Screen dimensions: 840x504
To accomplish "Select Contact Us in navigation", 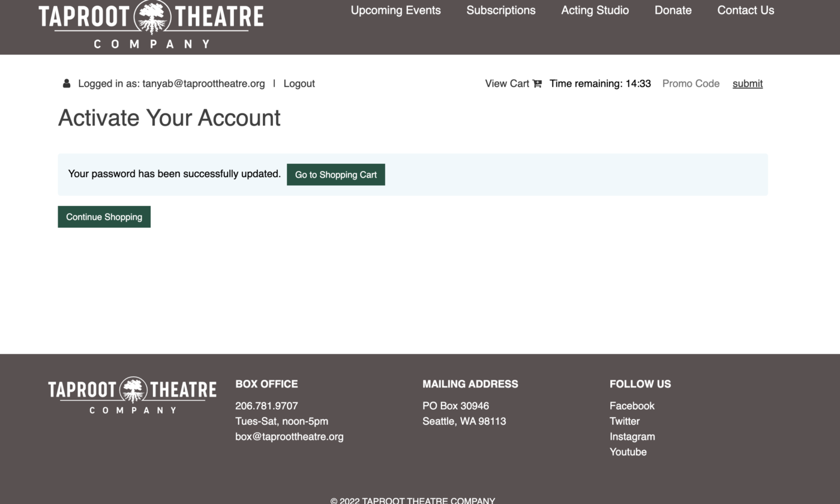I will point(746,10).
